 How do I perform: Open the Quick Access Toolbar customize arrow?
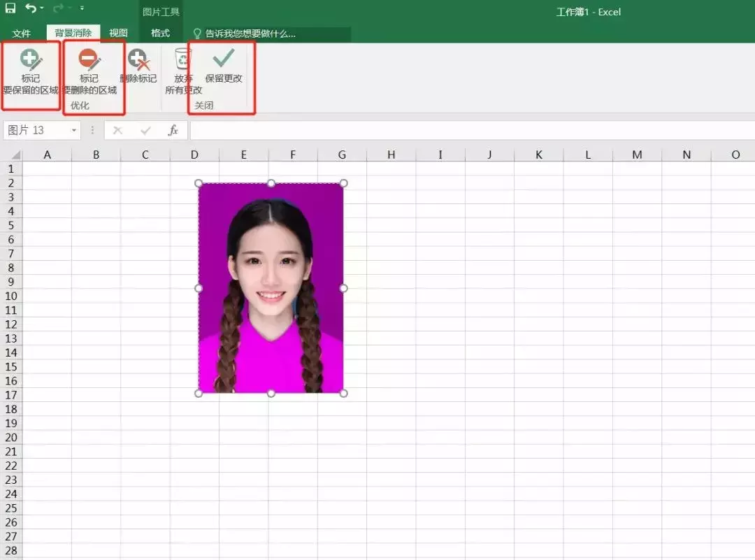82,8
